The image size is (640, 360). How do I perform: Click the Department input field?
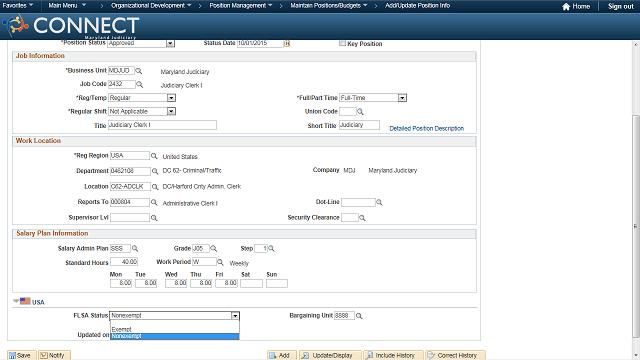coord(130,171)
